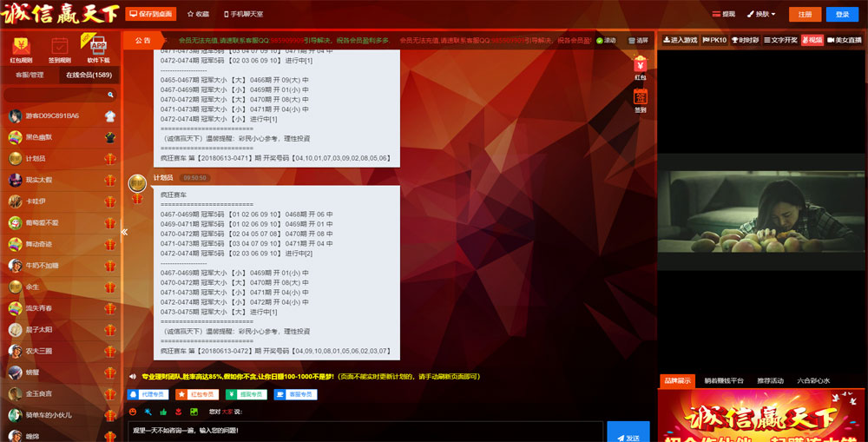
Task: Open the 换肤 skin dropdown
Action: pyautogui.click(x=761, y=14)
